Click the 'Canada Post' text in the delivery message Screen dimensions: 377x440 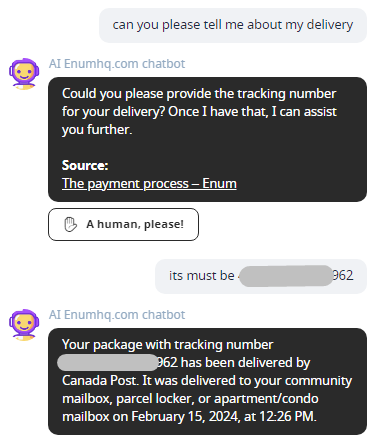click(x=99, y=380)
